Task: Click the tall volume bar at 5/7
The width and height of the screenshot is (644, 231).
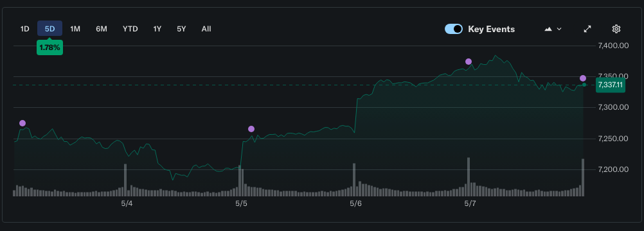Action: (469, 177)
